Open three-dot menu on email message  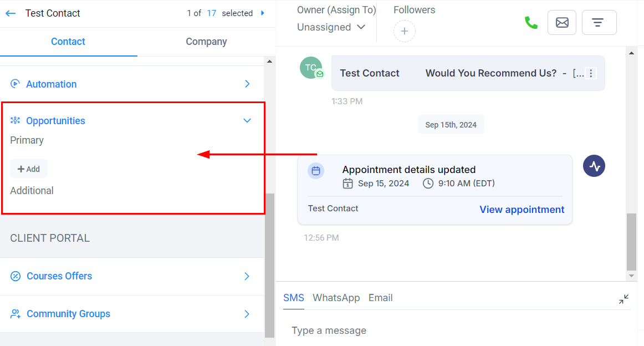pyautogui.click(x=591, y=73)
